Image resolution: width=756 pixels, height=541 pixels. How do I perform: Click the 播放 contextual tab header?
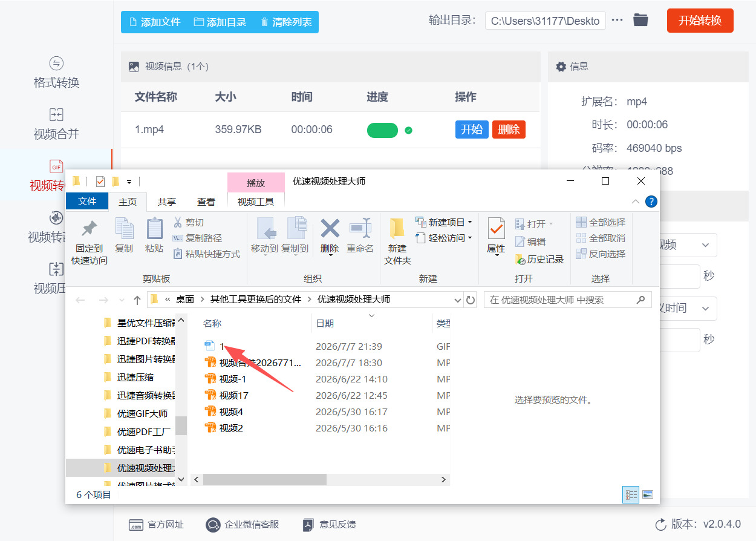pyautogui.click(x=256, y=183)
